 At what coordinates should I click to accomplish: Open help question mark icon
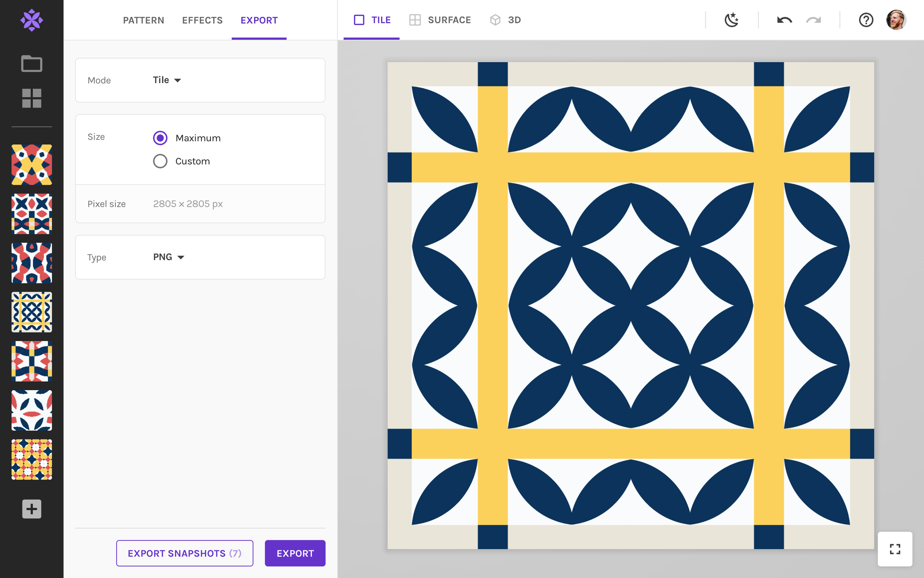pyautogui.click(x=866, y=20)
